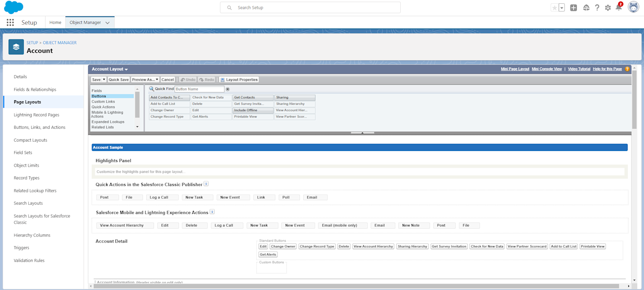
Task: Click the Undo button
Action: pyautogui.click(x=188, y=80)
